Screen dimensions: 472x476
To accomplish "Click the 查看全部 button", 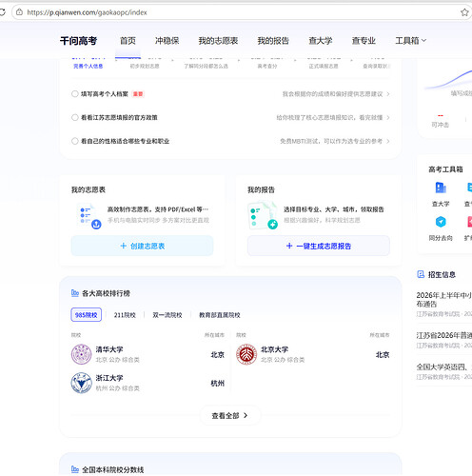I will 230,415.
